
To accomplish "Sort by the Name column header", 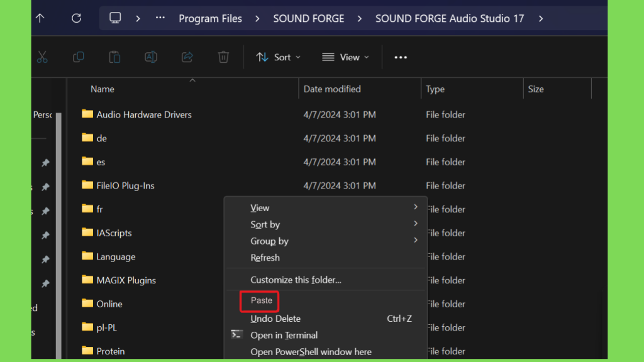I will pyautogui.click(x=103, y=89).
